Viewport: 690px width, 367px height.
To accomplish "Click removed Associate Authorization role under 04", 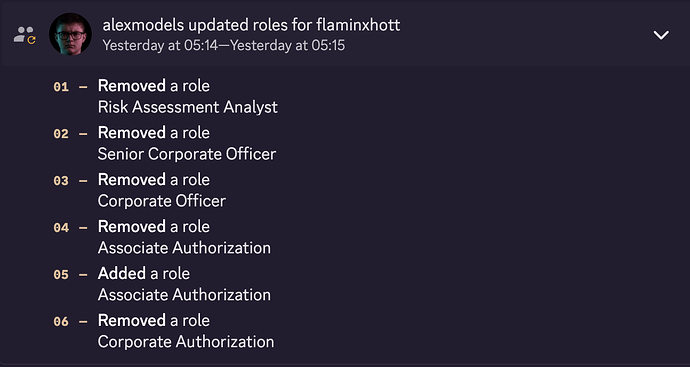I will tap(184, 248).
